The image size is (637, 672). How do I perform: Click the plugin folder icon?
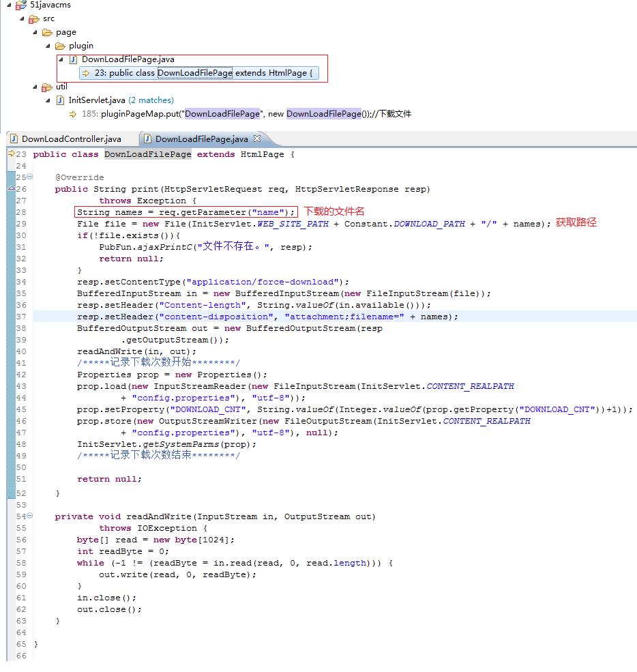[60, 46]
